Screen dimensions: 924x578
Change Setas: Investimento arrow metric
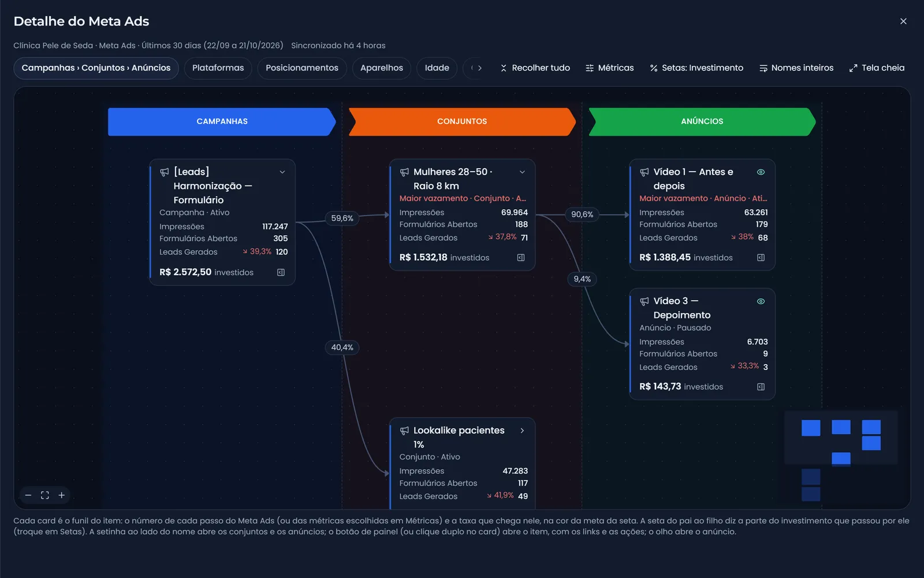696,68
